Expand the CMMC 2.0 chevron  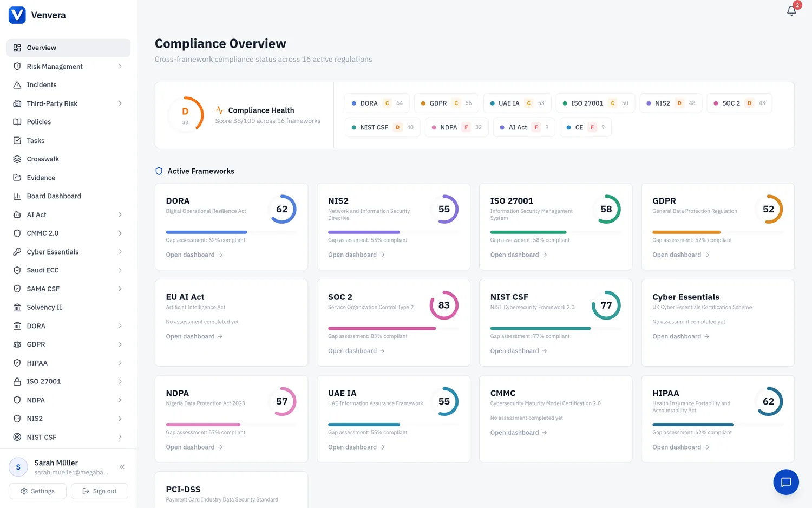120,233
